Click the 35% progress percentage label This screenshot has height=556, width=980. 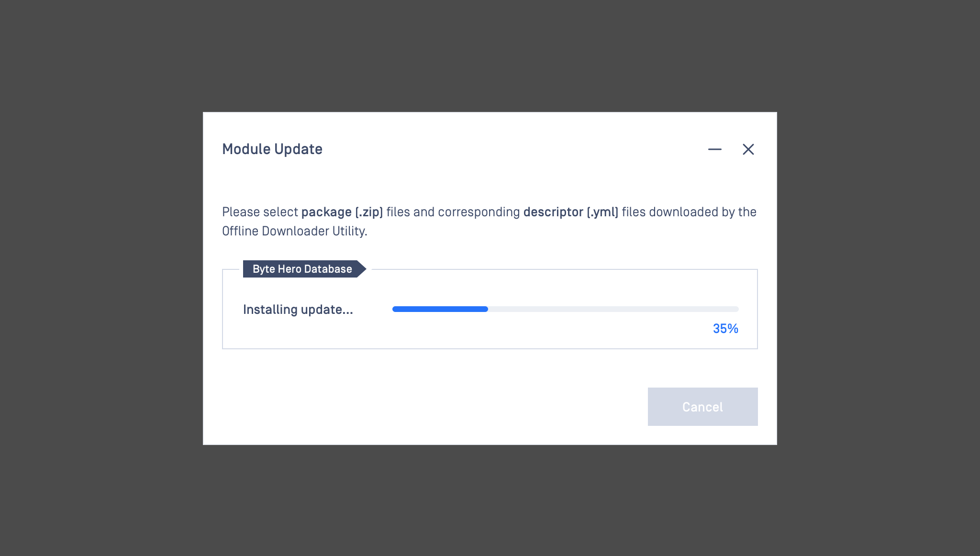(x=725, y=329)
